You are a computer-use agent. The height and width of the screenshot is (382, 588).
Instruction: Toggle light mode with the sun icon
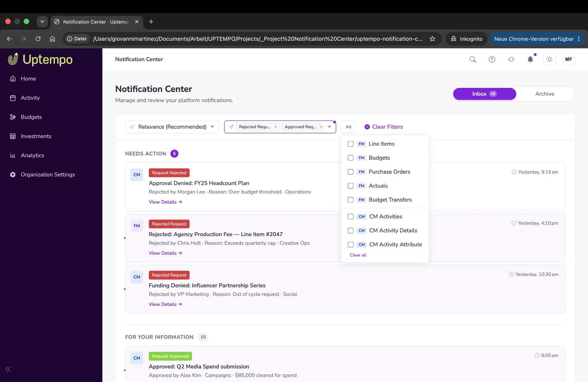(x=550, y=59)
